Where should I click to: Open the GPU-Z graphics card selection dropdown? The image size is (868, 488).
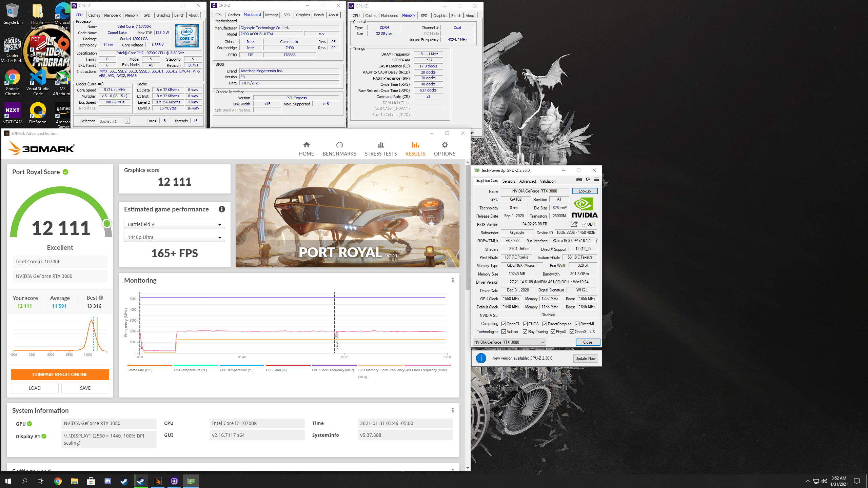point(509,342)
